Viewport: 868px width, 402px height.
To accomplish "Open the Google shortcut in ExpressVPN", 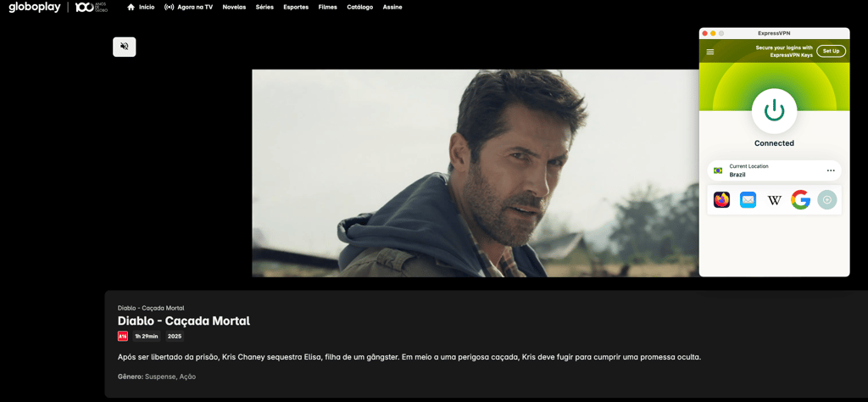I will point(800,200).
